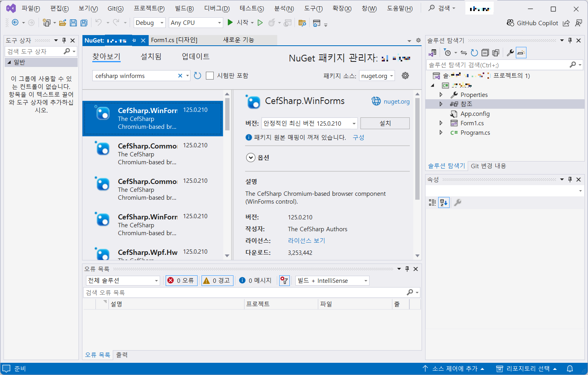This screenshot has height=375, width=588.
Task: Toggle the 0 메시지 messages filter
Action: click(256, 280)
